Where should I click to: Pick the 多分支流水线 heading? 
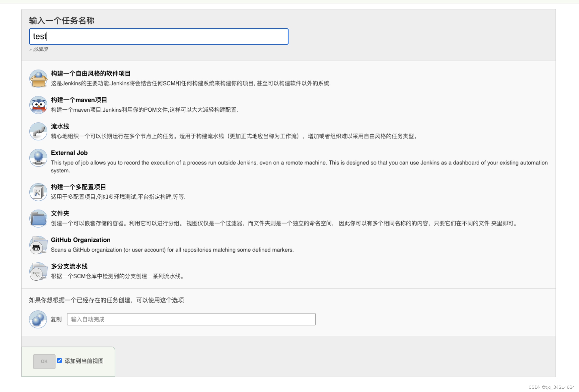click(x=69, y=266)
